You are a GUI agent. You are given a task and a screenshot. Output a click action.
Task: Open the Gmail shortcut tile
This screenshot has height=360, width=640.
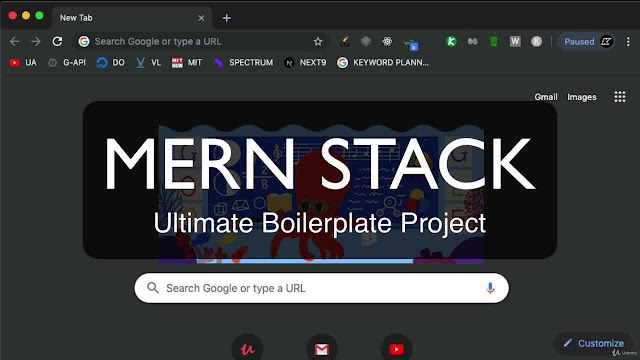[322, 349]
